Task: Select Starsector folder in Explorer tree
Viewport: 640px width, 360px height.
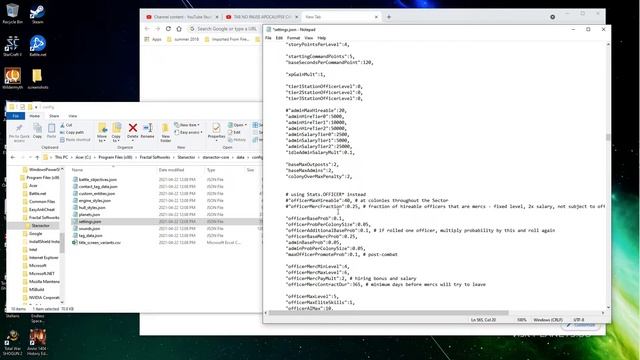Action: pyautogui.click(x=40, y=225)
